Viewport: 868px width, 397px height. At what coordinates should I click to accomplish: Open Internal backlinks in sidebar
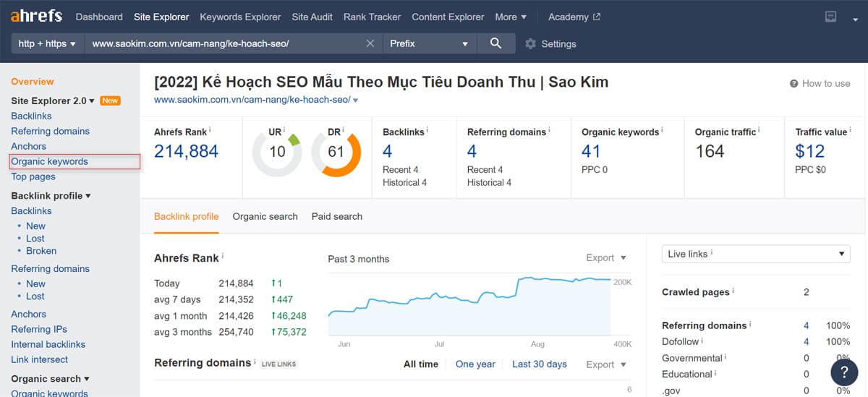[x=48, y=344]
